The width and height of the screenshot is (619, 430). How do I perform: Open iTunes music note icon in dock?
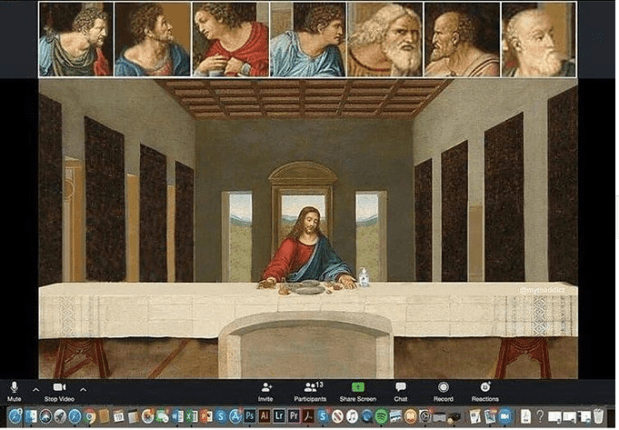click(x=352, y=417)
